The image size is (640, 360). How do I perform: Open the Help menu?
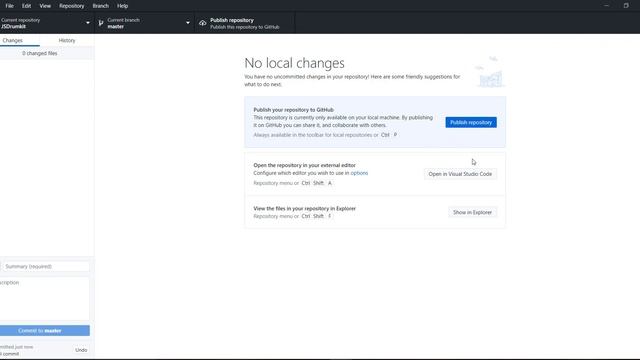122,6
